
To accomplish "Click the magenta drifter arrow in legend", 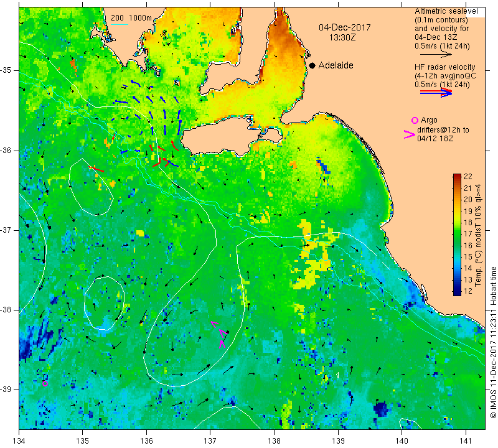I will 409,134.
